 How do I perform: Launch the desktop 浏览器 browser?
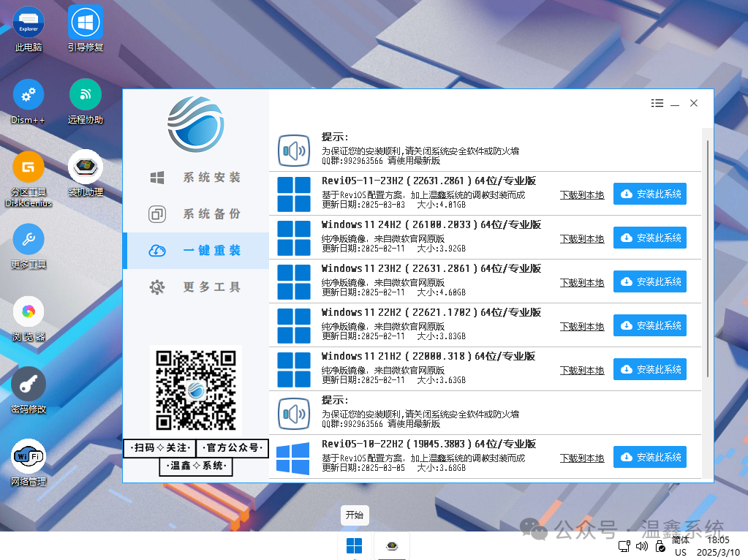28,311
